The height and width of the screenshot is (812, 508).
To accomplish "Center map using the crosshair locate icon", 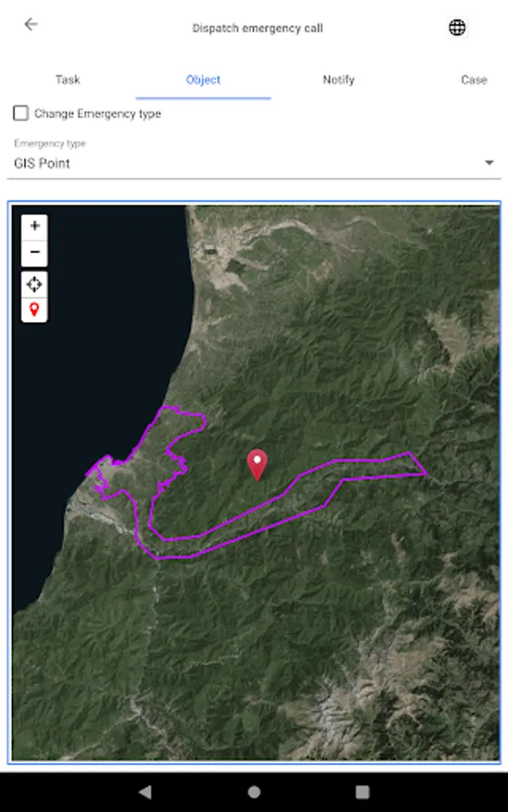I will click(x=34, y=284).
